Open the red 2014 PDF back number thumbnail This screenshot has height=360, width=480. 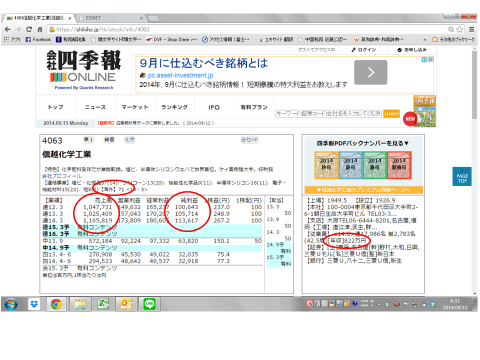coord(399,165)
